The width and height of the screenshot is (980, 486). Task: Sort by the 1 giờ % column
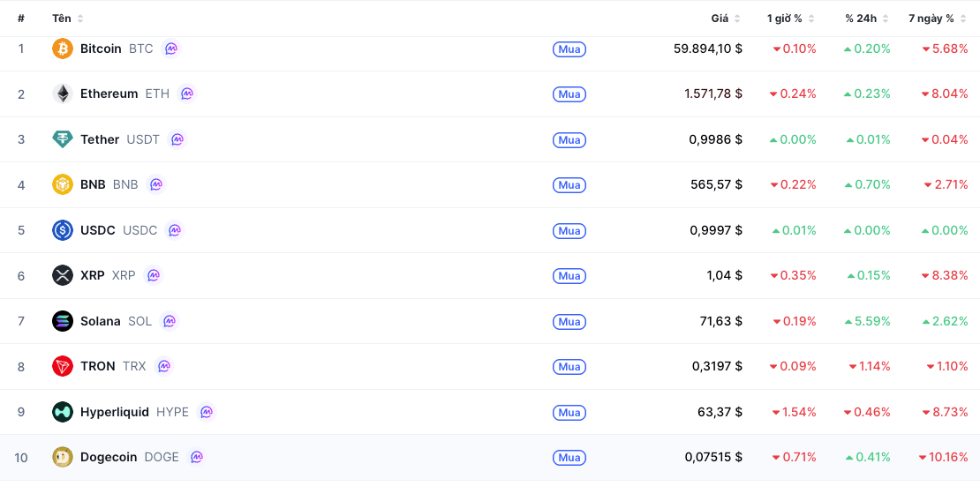[791, 19]
